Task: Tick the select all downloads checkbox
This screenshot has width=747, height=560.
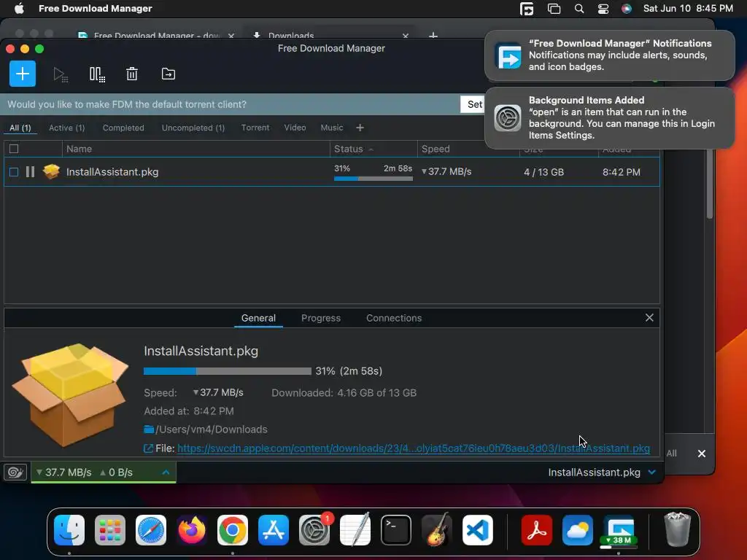Action: click(14, 149)
